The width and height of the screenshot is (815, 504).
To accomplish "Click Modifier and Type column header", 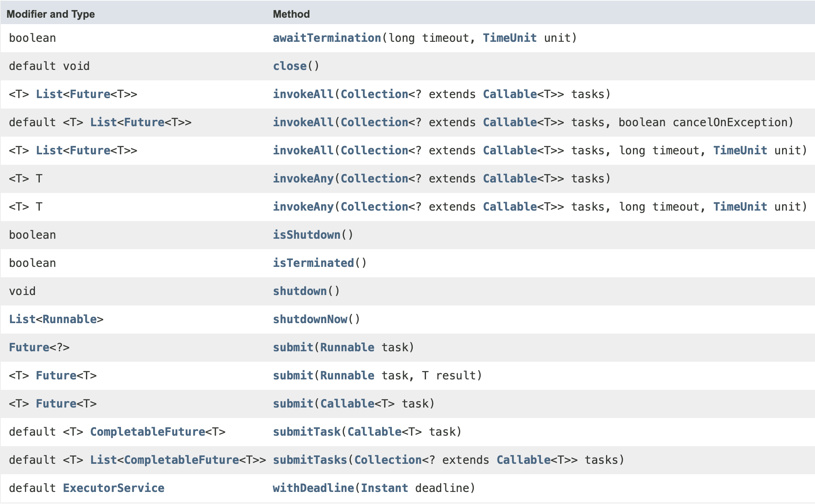I will [51, 14].
